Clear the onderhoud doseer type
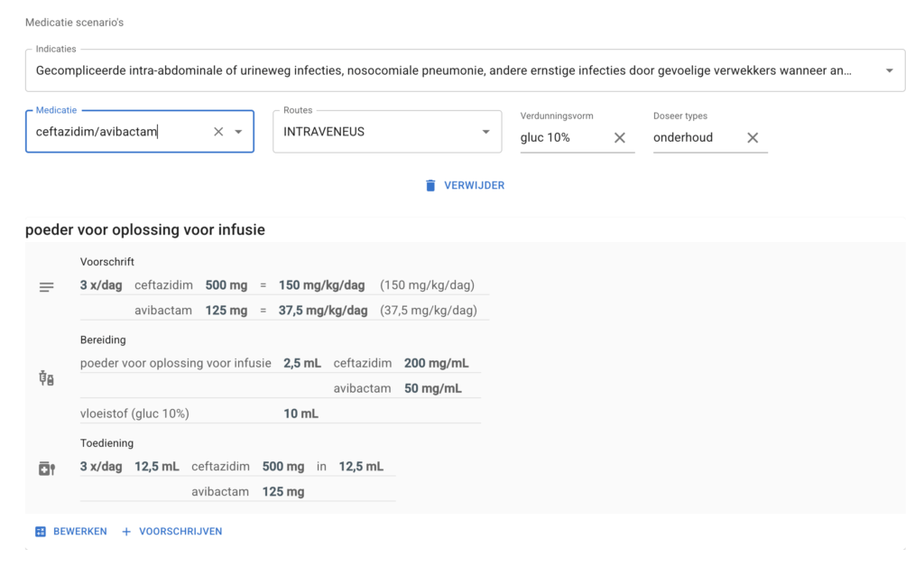Viewport: 924px width, 586px height. click(x=753, y=137)
